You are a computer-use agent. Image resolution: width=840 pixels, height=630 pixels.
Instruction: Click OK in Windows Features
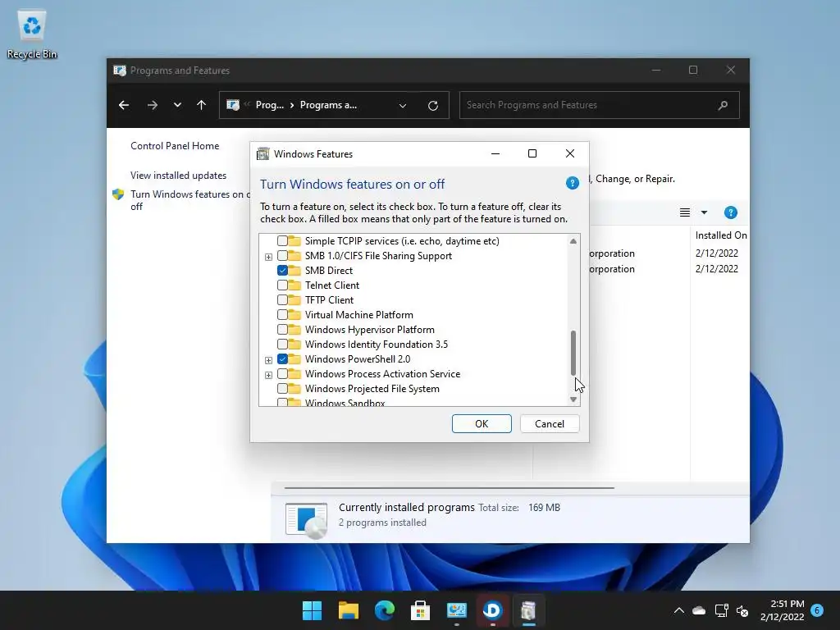[482, 424]
